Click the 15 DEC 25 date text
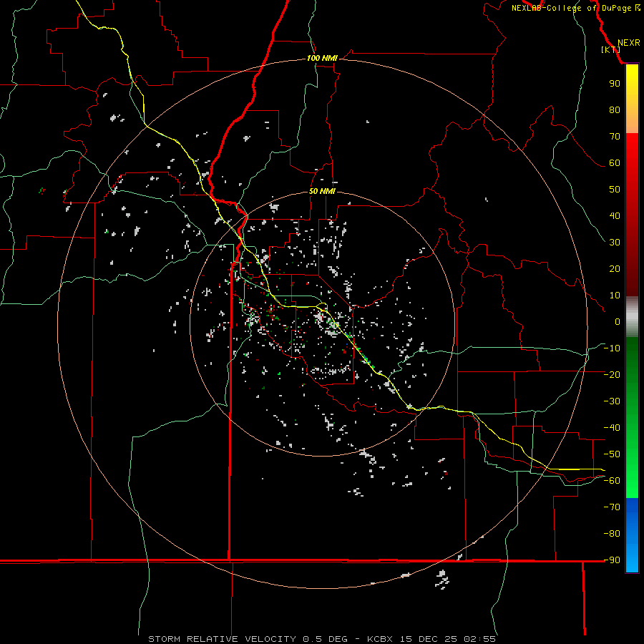644x644 pixels. [429, 639]
